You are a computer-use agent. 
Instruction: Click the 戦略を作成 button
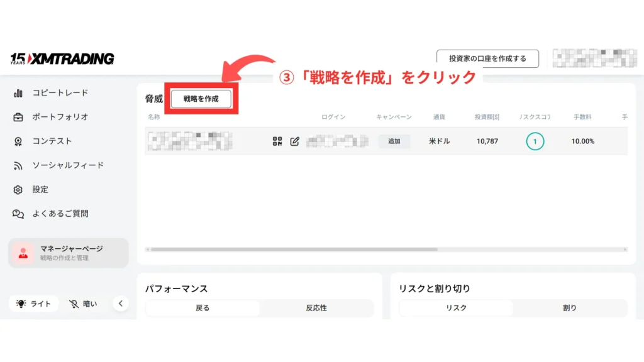pyautogui.click(x=201, y=99)
